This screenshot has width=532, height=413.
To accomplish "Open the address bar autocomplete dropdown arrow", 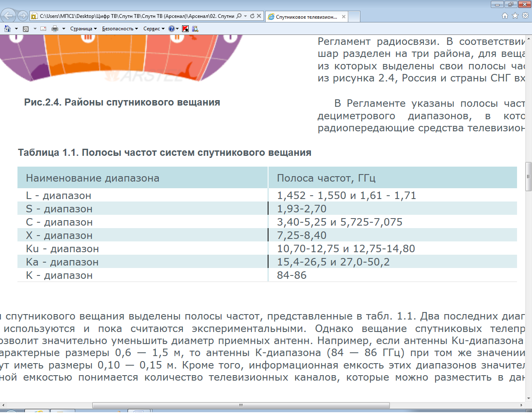I will pos(245,16).
